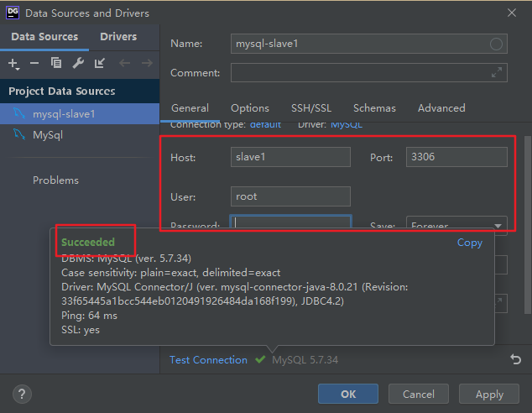Open the Problems section
532x413 pixels.
pyautogui.click(x=55, y=180)
